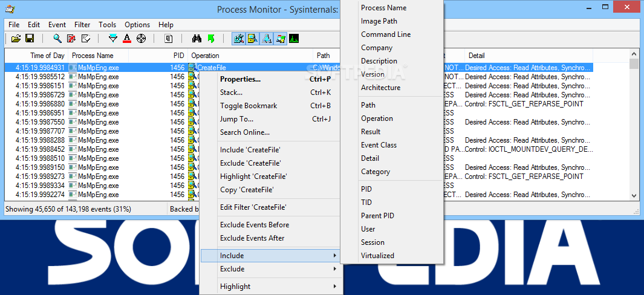Click the MsMpEng.exe icon at 4:15:19.9986880
Image resolution: width=644 pixels, height=295 pixels.
click(73, 103)
